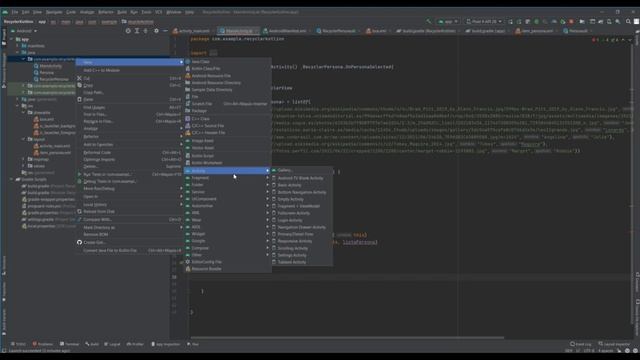640x360 pixels.
Task: Click the red Stop icon in toolbar
Action: tap(571, 21)
